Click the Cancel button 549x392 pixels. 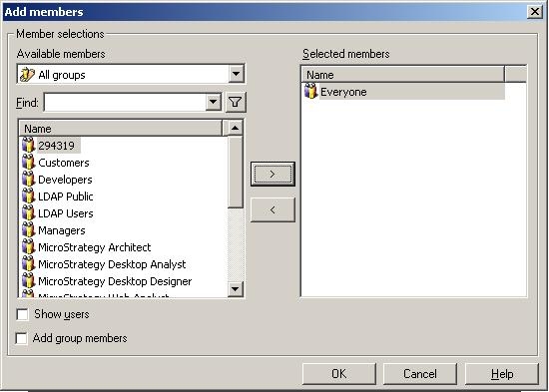420,374
